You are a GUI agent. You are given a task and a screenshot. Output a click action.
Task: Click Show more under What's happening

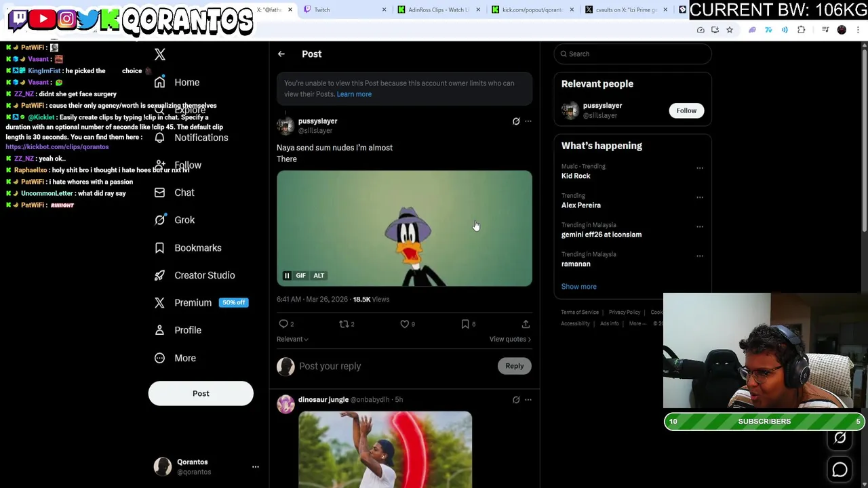578,287
